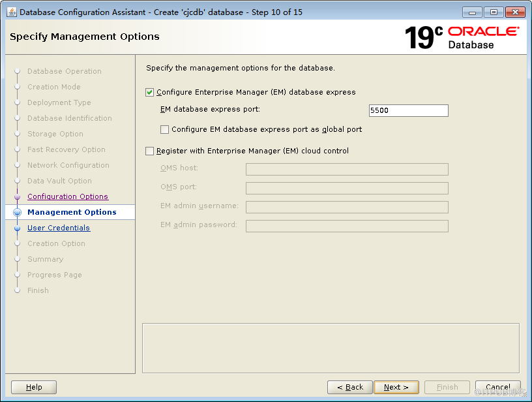Click the Back button

pyautogui.click(x=350, y=387)
